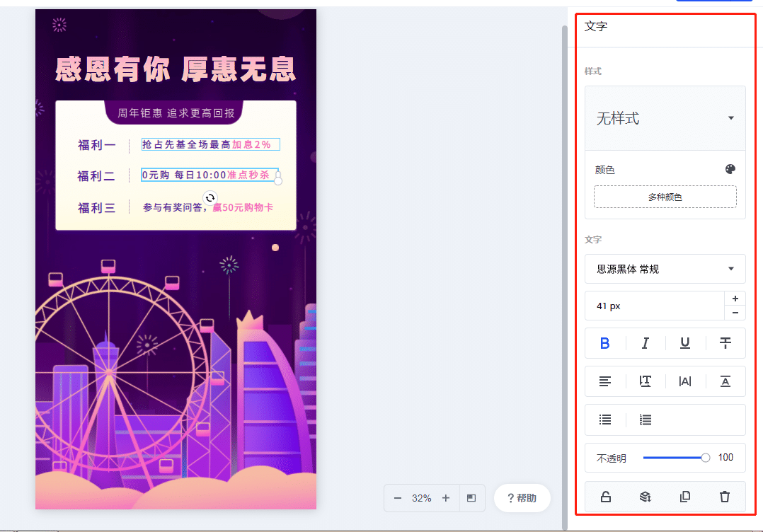Screen dimensions: 763x532
Task: Open layer order icon
Action: click(646, 497)
